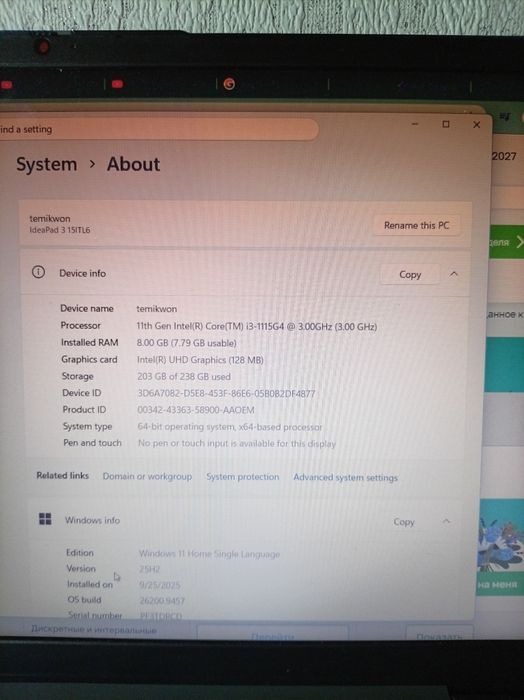Select the Version value 25H2
This screenshot has height=700, width=524.
point(150,569)
